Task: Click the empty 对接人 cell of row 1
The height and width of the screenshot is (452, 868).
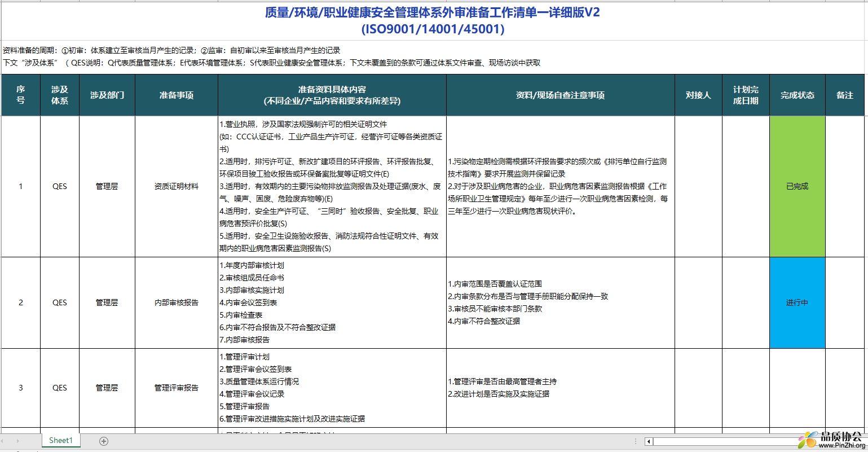Action: coord(698,187)
